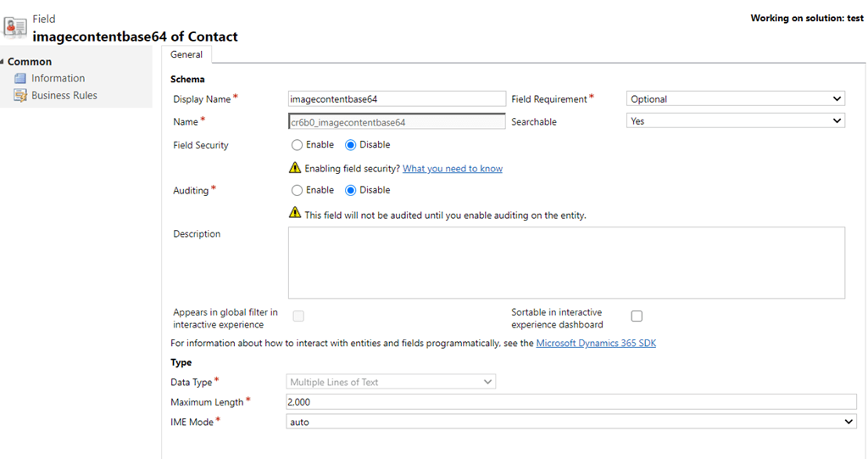
Task: Open the Field Requirement dropdown
Action: pos(735,99)
